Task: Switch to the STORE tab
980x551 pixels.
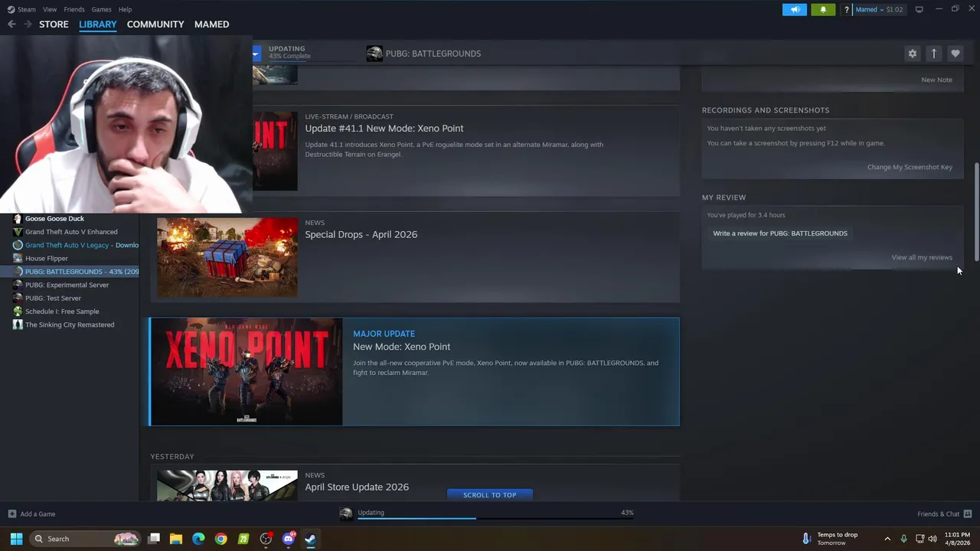Action: pyautogui.click(x=54, y=24)
